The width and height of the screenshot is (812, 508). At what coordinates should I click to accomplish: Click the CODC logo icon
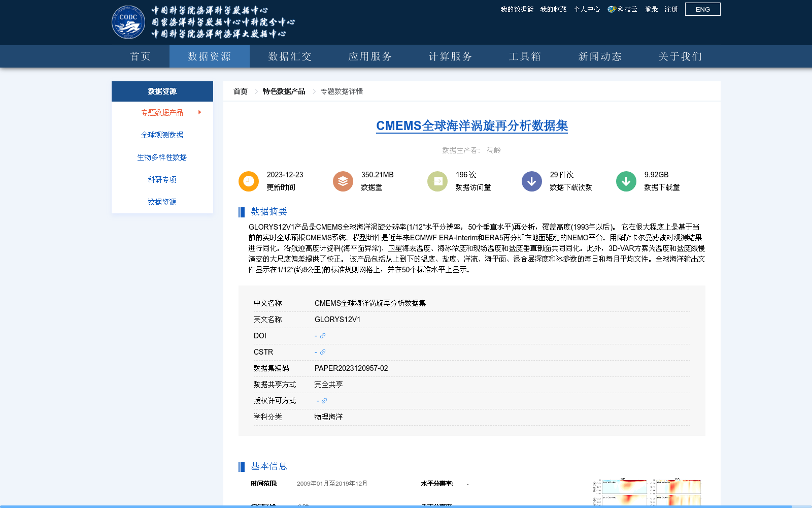click(128, 22)
